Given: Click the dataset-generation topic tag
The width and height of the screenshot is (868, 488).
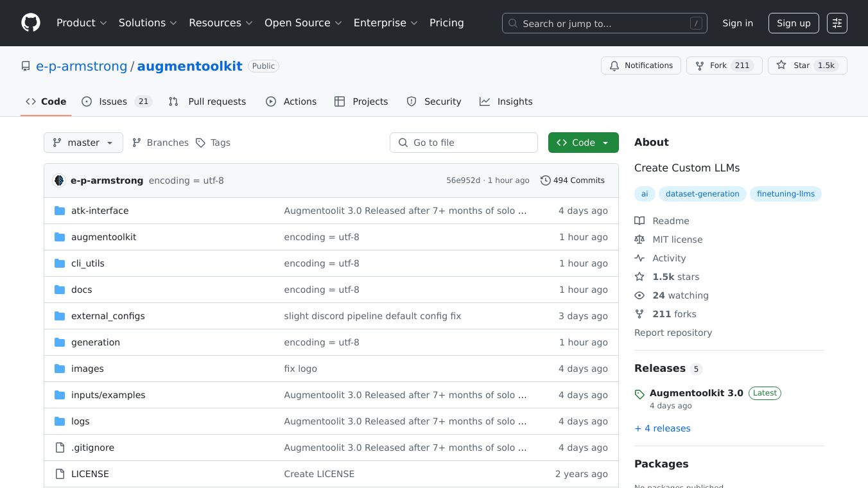Looking at the screenshot, I should pyautogui.click(x=702, y=194).
